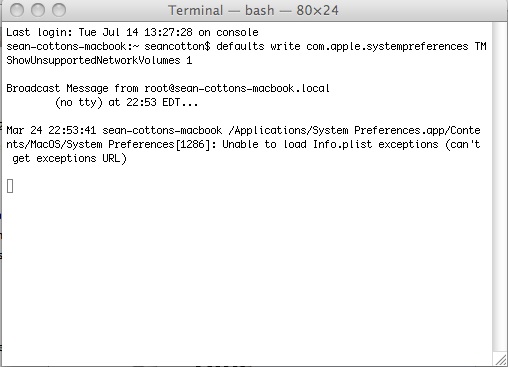508x367 pixels.
Task: Click the "(no tty)" text
Action: 79,102
